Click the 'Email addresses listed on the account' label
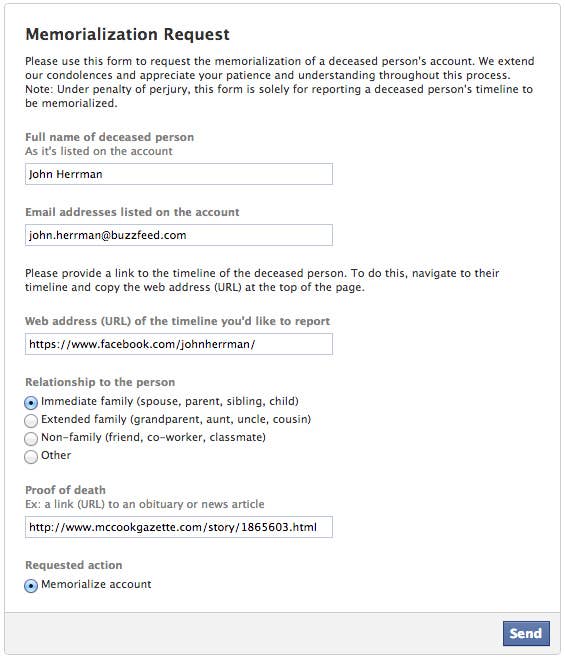Viewport: 565px width, 659px height. pos(132,212)
